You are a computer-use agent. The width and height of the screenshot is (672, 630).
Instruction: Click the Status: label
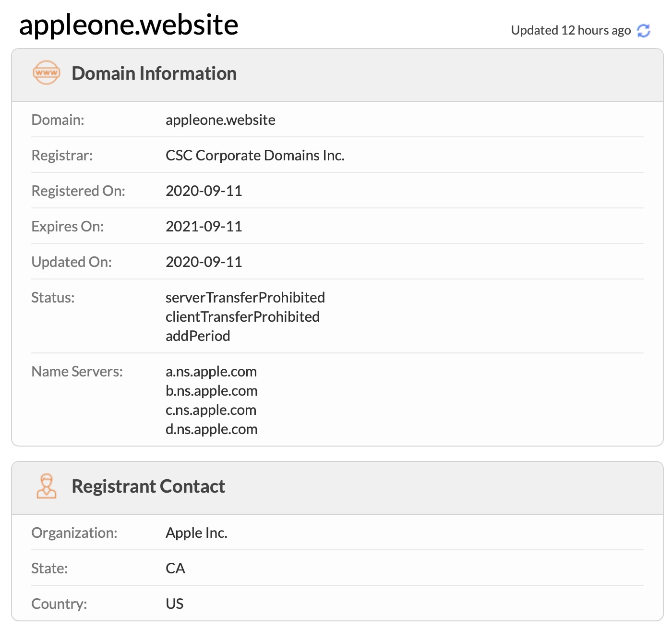pyautogui.click(x=53, y=297)
